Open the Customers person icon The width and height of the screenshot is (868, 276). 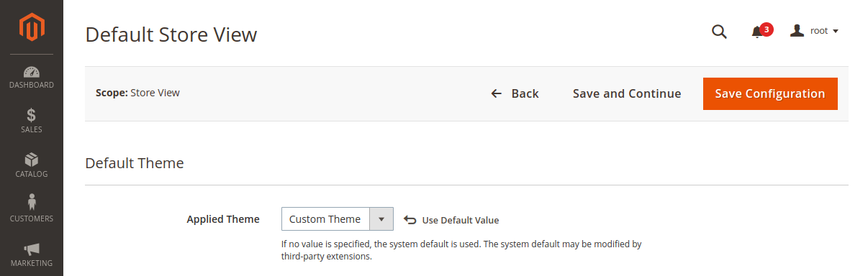point(32,203)
